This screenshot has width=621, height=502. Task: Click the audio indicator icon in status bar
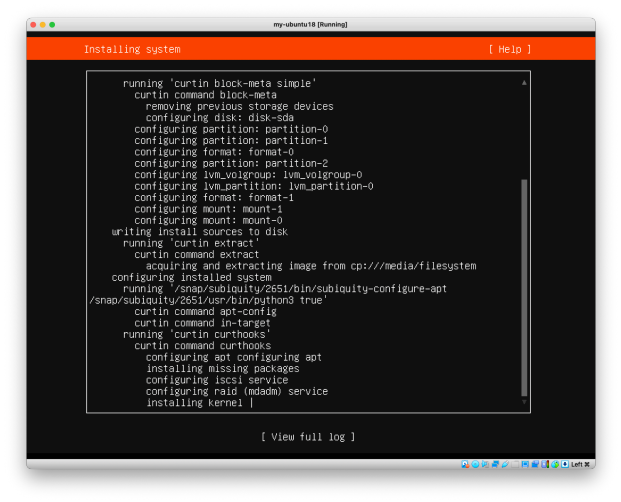click(x=485, y=464)
